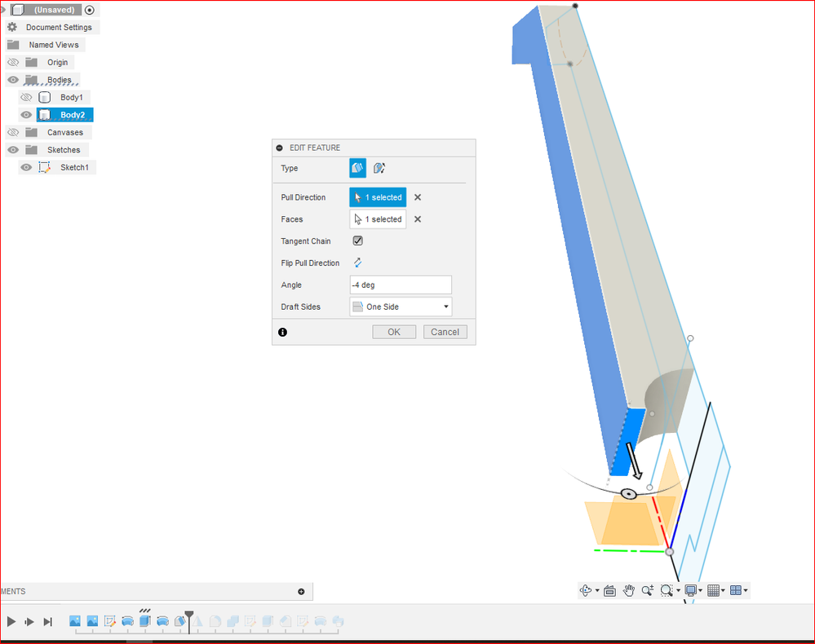The image size is (815, 644).
Task: Select the draft feature icon before the timeline marker
Action: click(179, 621)
